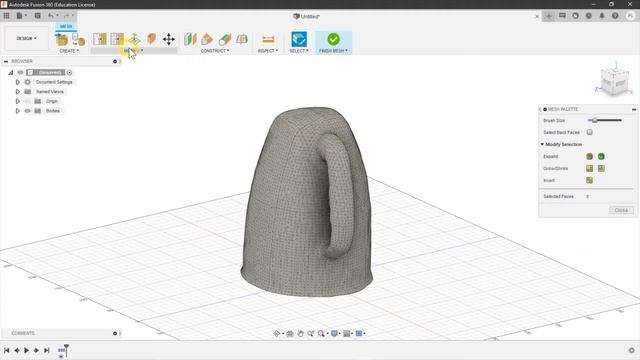The image size is (640, 360).
Task: Click the Grow selection icon
Action: pyautogui.click(x=589, y=168)
